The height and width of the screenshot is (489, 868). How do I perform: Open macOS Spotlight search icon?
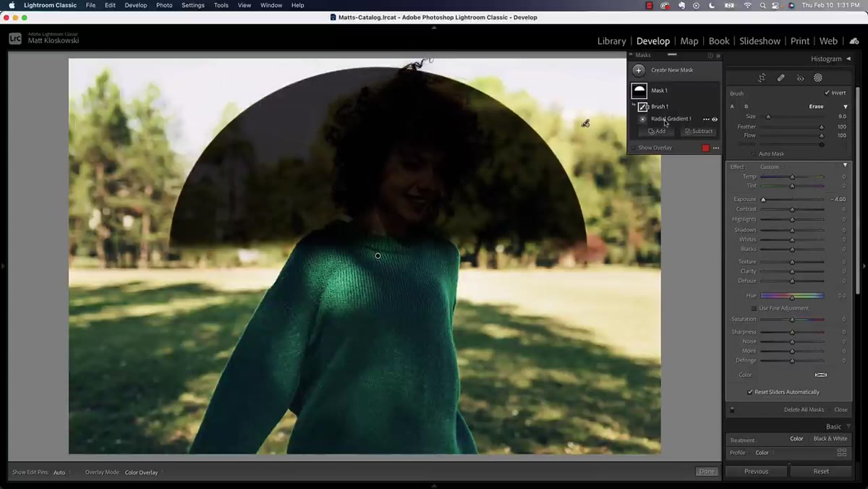[x=764, y=5]
